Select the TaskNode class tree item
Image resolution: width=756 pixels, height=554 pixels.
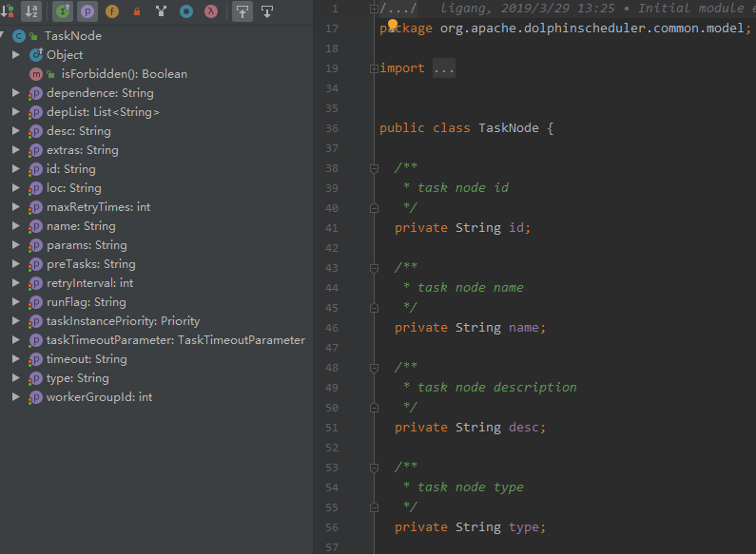73,36
